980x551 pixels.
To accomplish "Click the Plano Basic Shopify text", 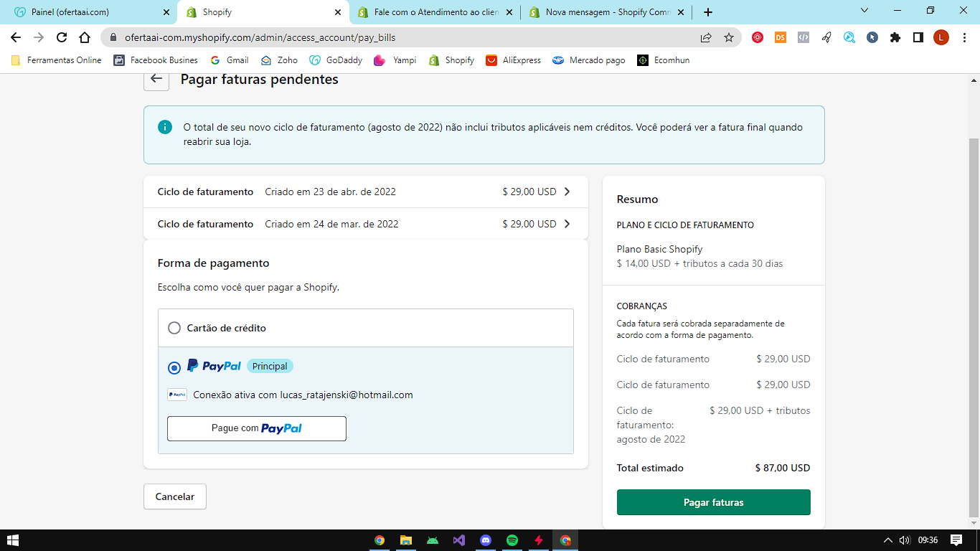I will tap(659, 249).
